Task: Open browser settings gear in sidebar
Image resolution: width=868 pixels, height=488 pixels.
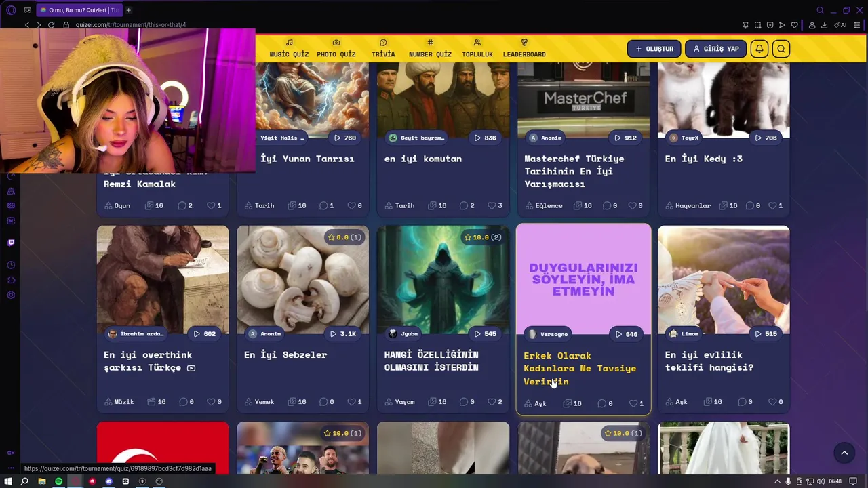Action: [11, 295]
